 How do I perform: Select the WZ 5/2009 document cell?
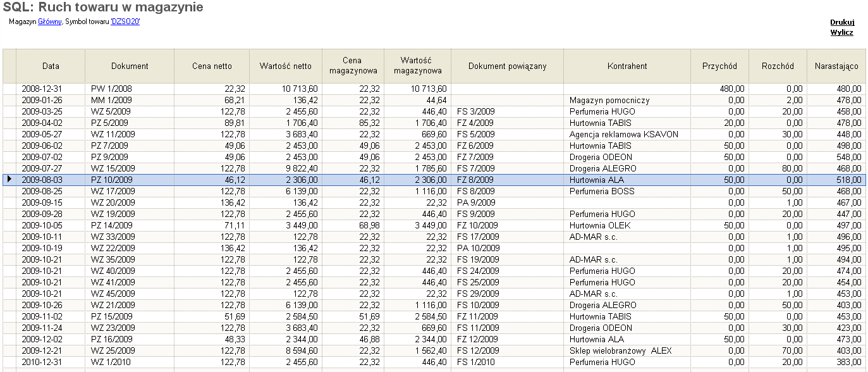130,111
